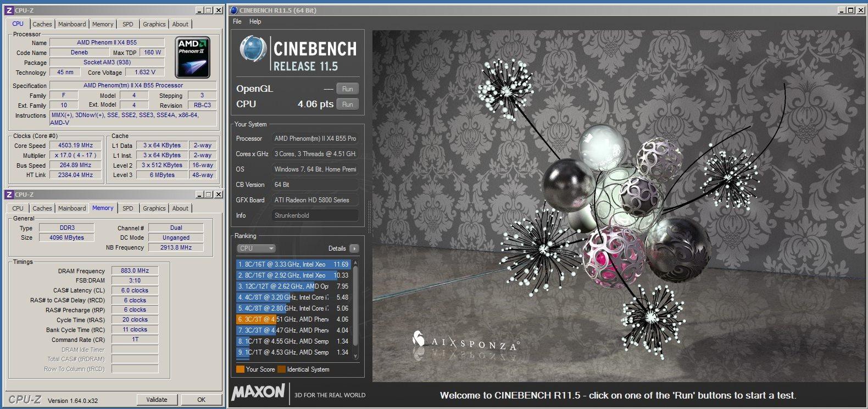Click the Level 3 cache value 6 MBytes
The width and height of the screenshot is (868, 409).
pos(162,175)
